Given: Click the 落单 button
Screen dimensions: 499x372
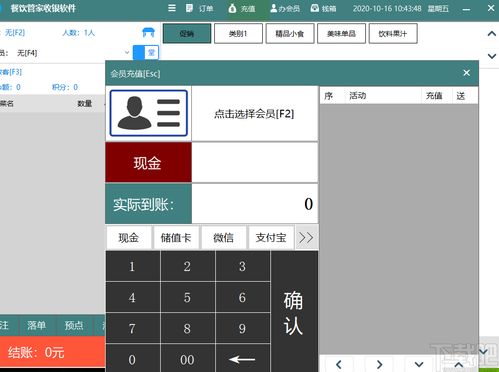Looking at the screenshot, I should coord(37,325).
